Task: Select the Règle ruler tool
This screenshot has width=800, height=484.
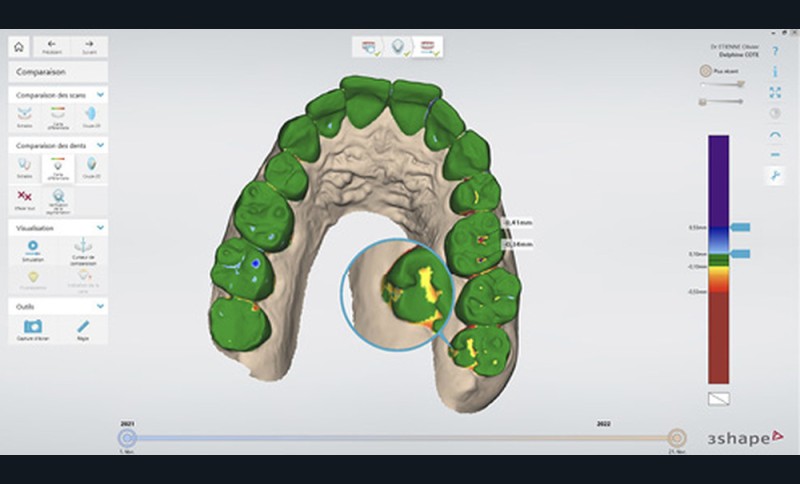Action: tap(84, 328)
